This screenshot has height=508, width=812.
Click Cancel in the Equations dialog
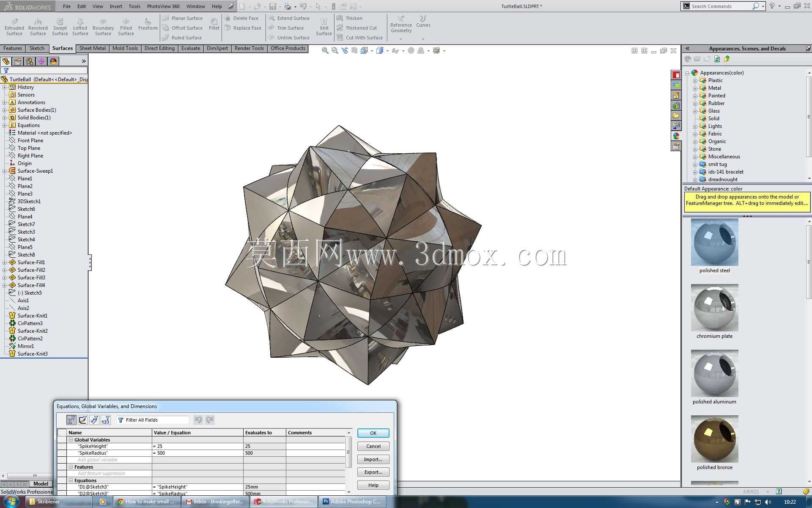(373, 446)
